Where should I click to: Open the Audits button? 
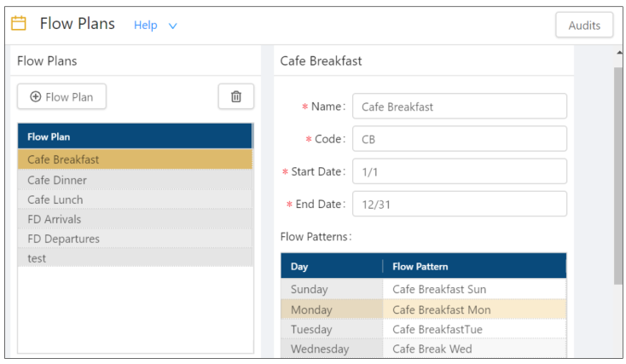(x=584, y=26)
